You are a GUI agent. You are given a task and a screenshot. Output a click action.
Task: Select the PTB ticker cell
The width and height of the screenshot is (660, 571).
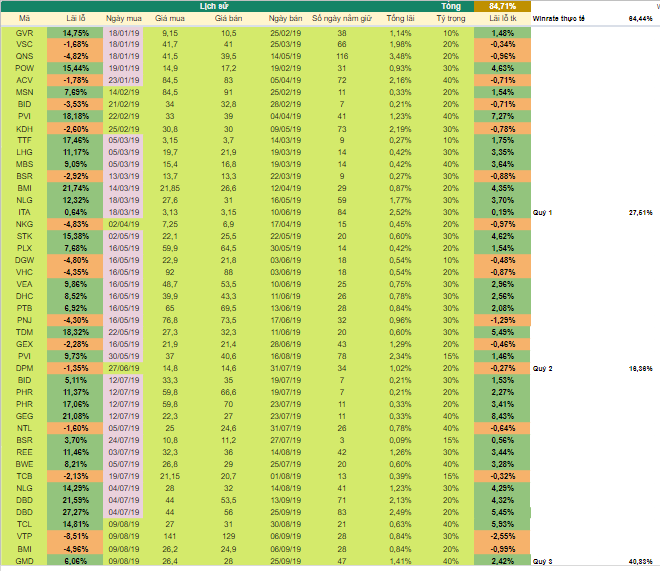[24, 308]
